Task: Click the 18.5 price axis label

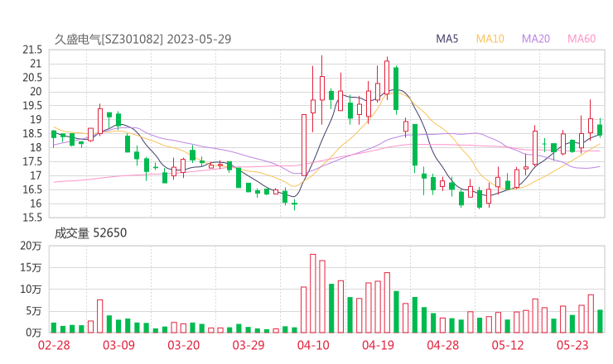Action: 32,133
